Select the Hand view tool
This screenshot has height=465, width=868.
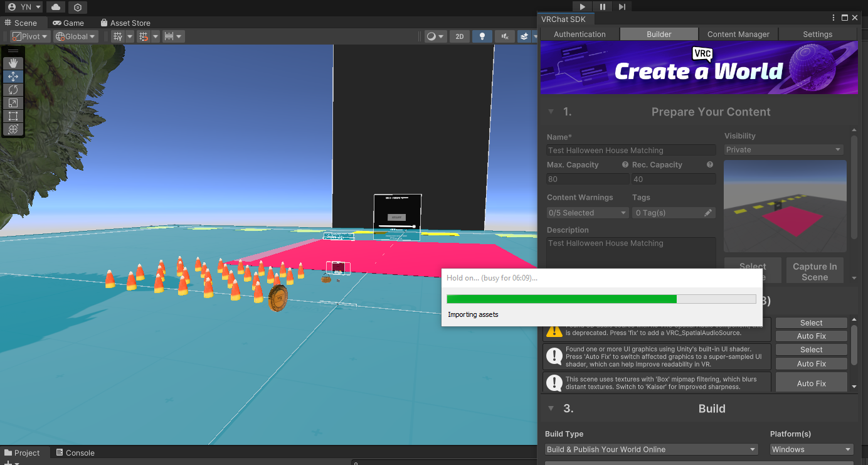tap(13, 63)
